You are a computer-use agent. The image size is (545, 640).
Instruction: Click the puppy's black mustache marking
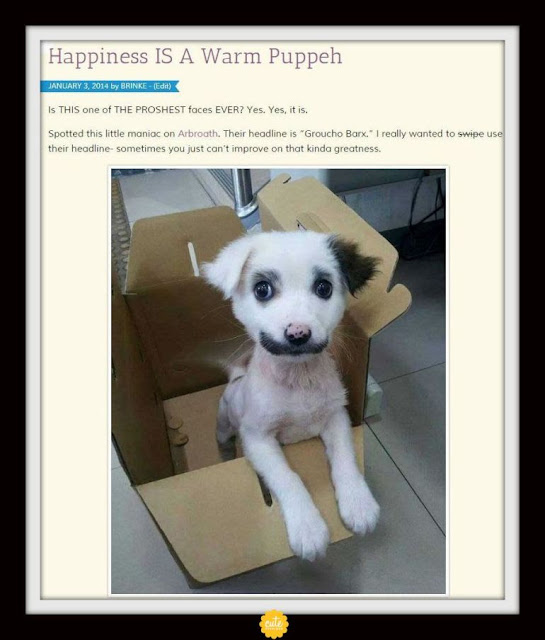(x=293, y=345)
